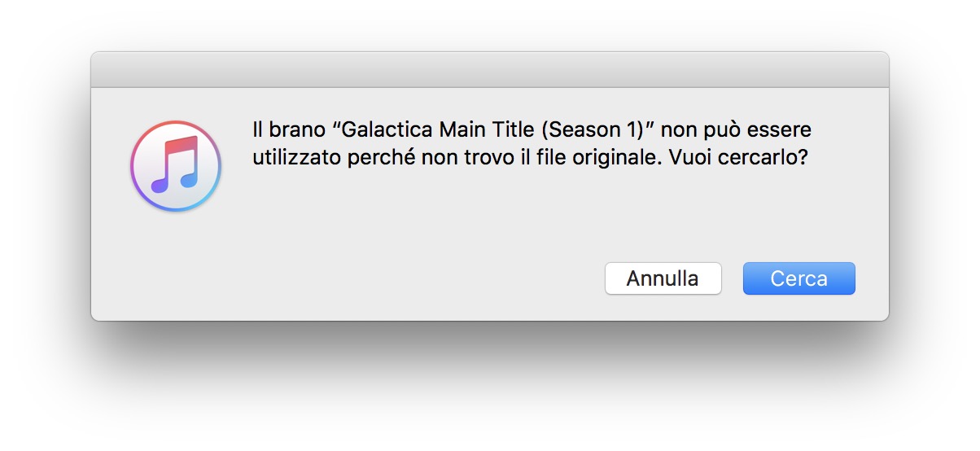The image size is (980, 451).
Task: Click the iTunes music note icon
Action: pyautogui.click(x=176, y=166)
